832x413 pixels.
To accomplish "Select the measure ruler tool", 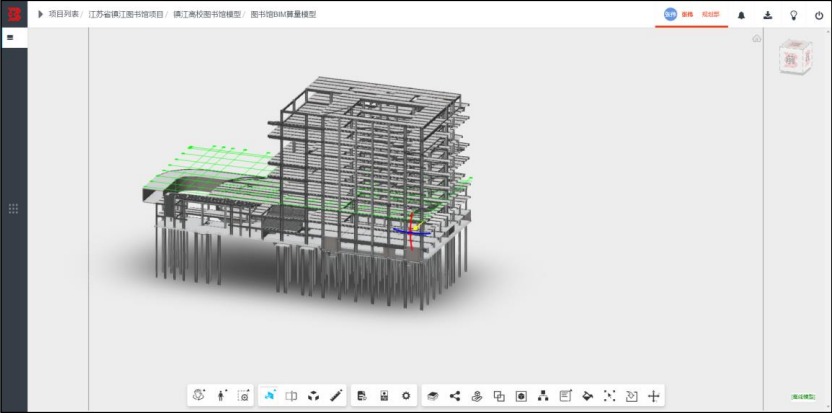I will (336, 395).
